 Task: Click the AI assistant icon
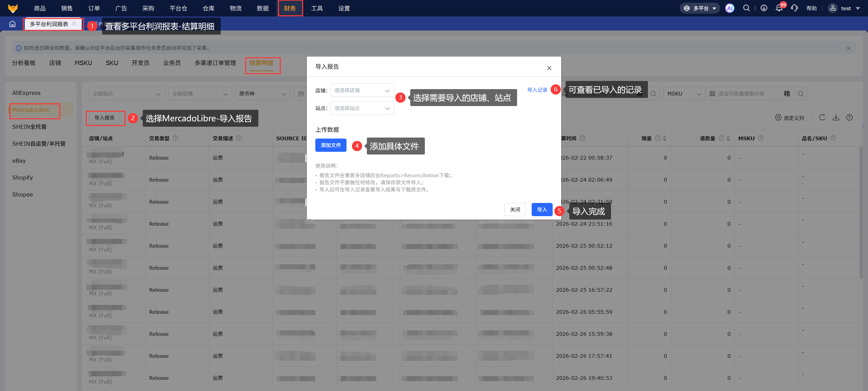pyautogui.click(x=730, y=8)
